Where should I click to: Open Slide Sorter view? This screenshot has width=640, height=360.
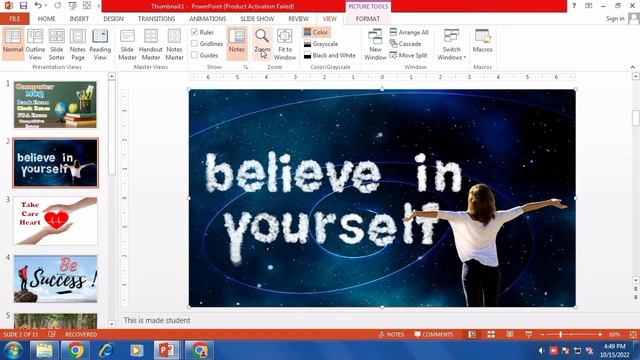click(56, 44)
